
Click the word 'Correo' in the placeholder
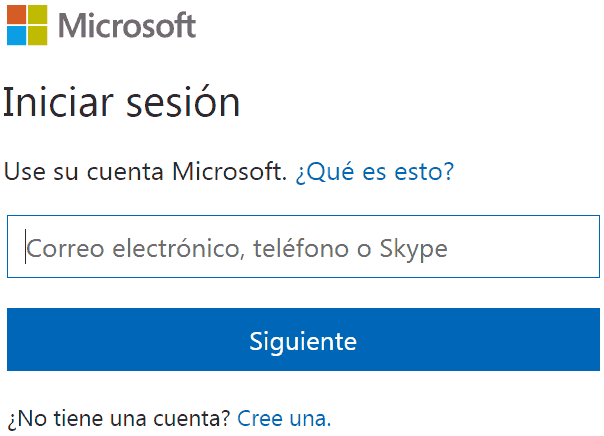coord(65,248)
